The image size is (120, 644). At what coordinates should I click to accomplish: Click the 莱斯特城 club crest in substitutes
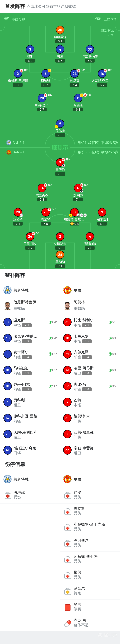8,290
